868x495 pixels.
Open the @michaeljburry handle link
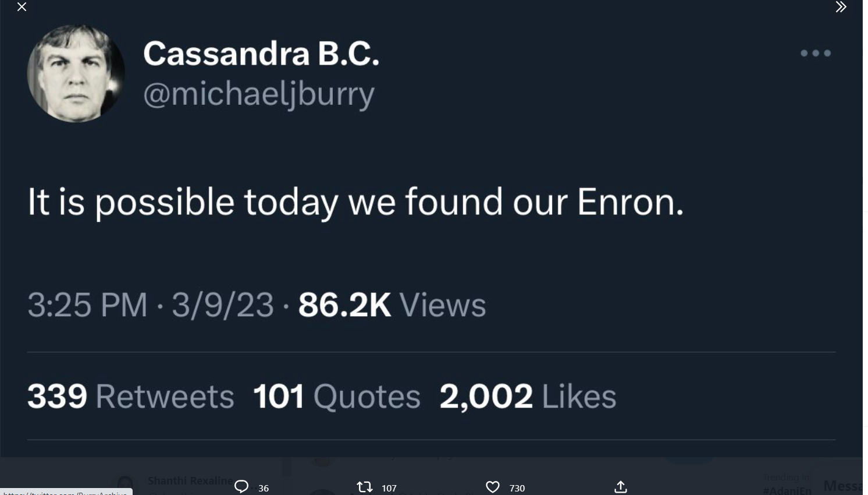pyautogui.click(x=259, y=94)
